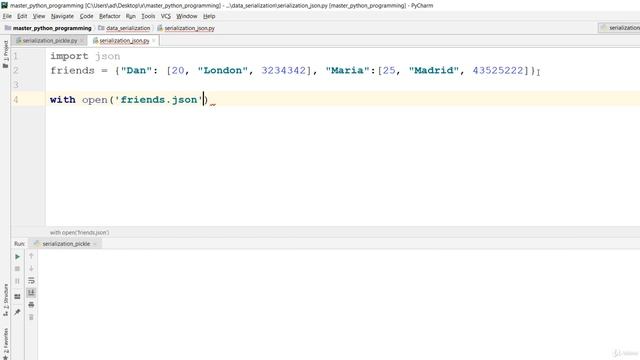Click the Up the stack trace arrow icon

pos(31,256)
